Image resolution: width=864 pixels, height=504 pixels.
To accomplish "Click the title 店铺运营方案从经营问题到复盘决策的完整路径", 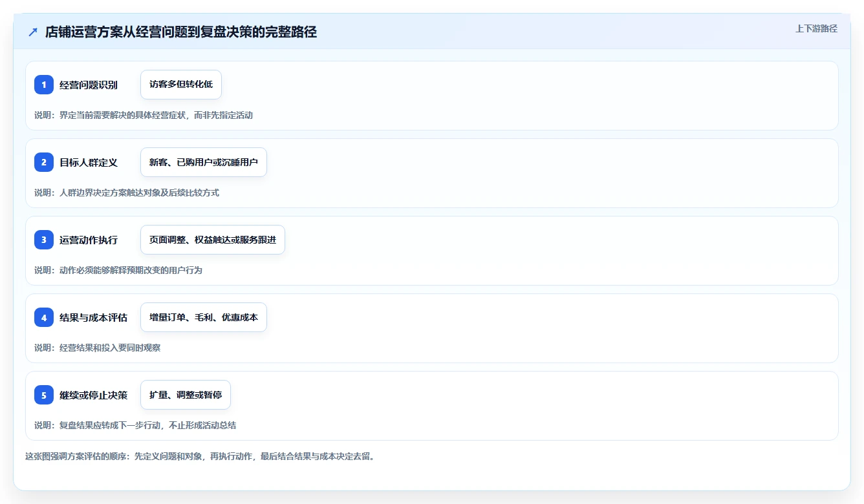I will click(181, 32).
